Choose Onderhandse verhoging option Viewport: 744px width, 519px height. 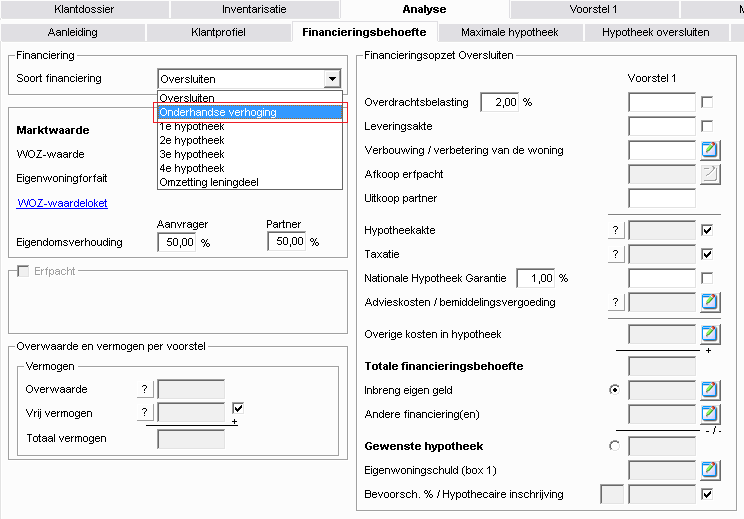tap(250, 112)
